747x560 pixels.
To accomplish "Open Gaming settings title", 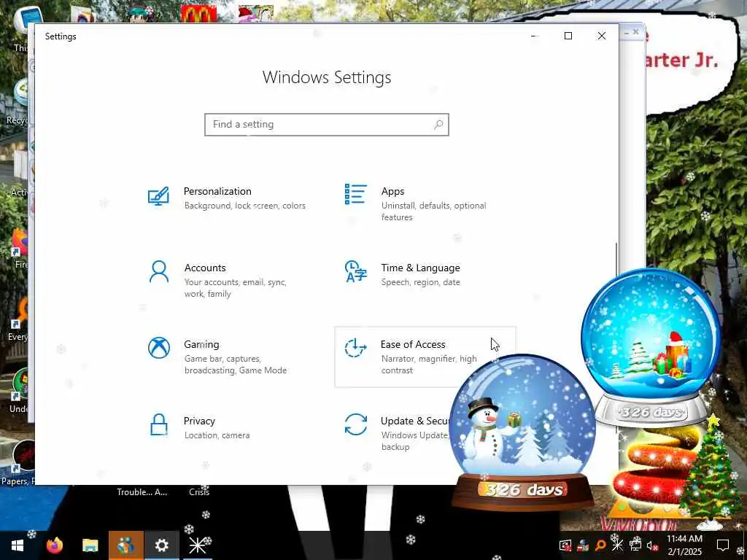I will coord(201,344).
